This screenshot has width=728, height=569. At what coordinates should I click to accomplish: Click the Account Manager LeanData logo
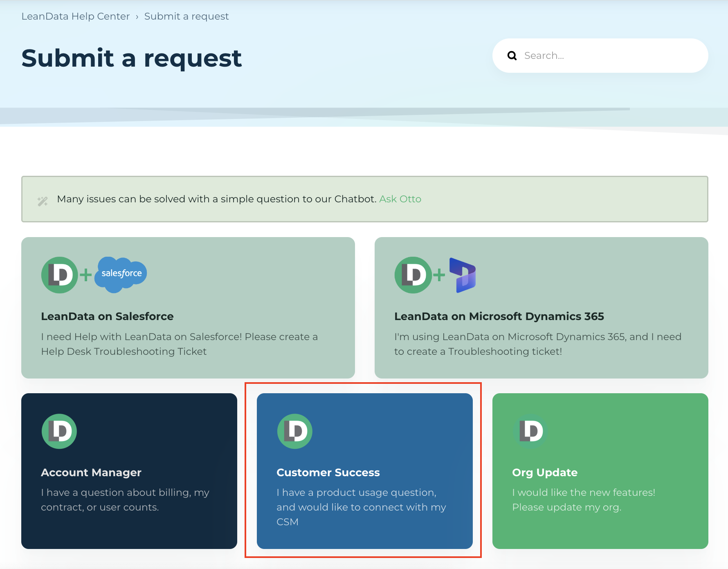pyautogui.click(x=59, y=431)
